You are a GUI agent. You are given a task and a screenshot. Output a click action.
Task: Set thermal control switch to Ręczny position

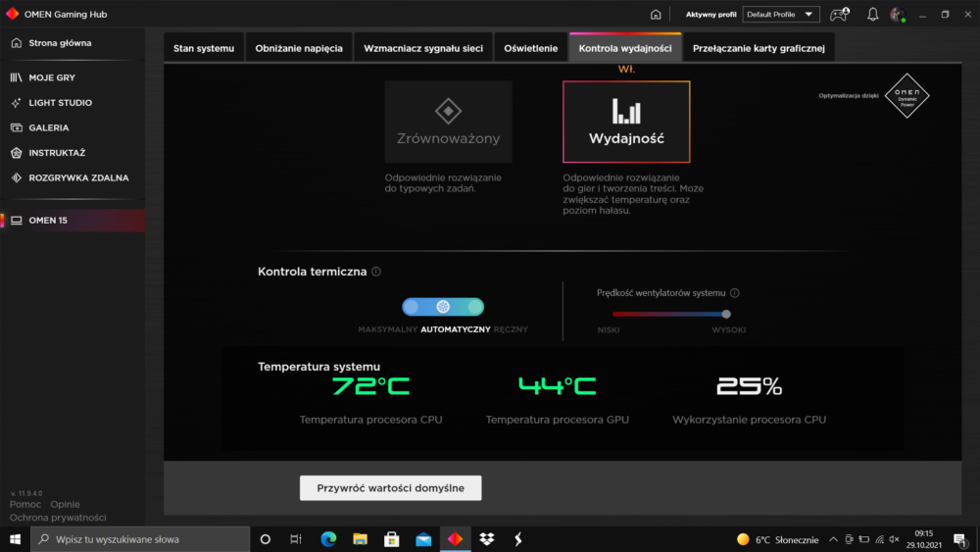coord(475,307)
